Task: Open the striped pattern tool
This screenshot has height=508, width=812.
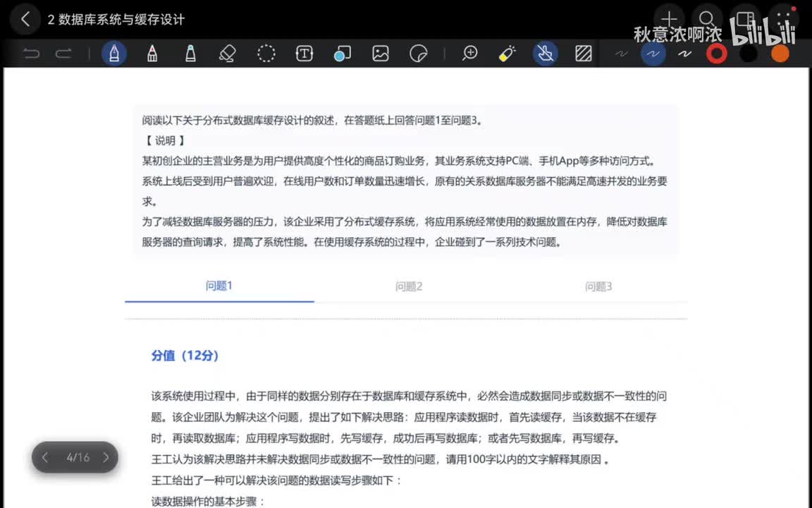Action: coord(584,54)
